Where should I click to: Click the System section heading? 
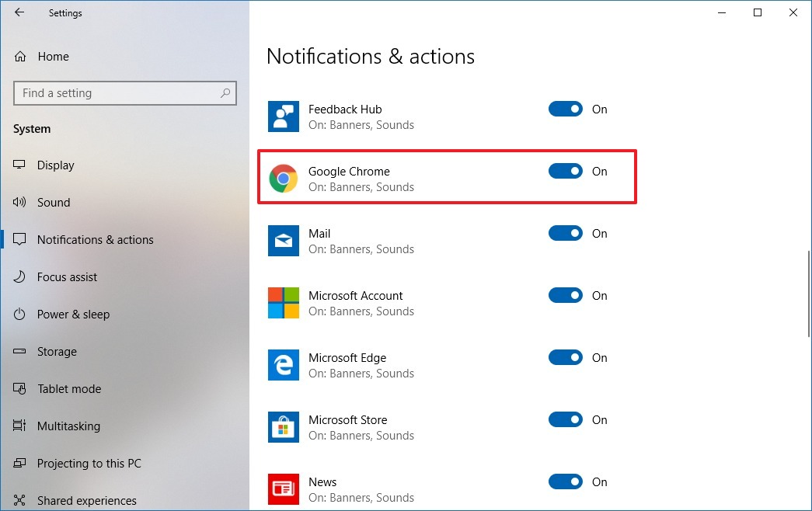click(32, 129)
